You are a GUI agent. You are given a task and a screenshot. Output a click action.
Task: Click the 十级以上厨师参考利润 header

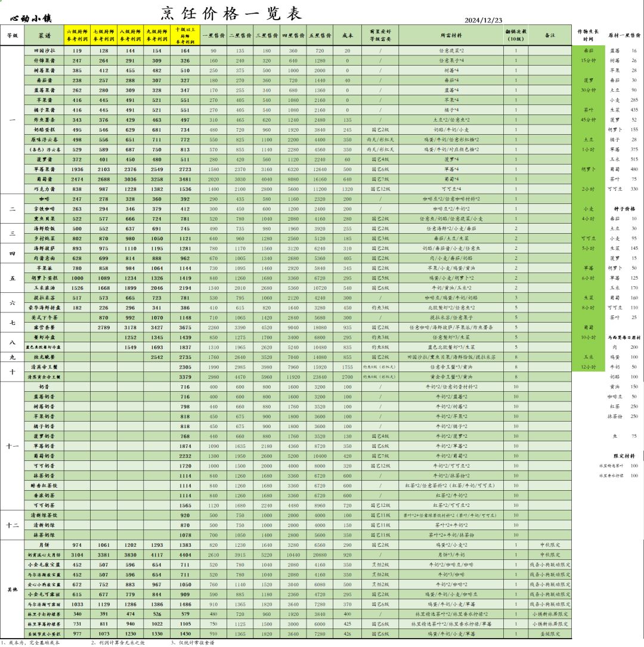point(185,36)
